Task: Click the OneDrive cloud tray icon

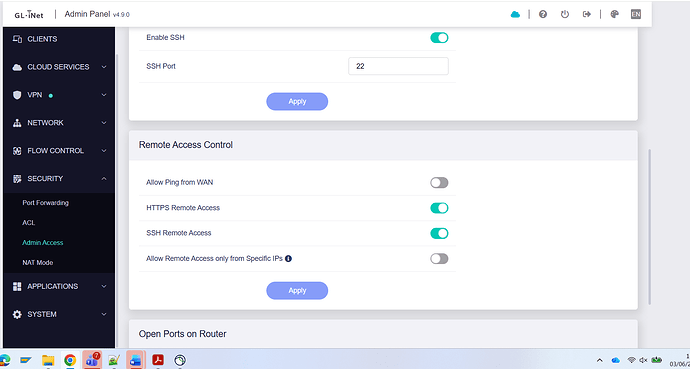Action: coord(616,360)
